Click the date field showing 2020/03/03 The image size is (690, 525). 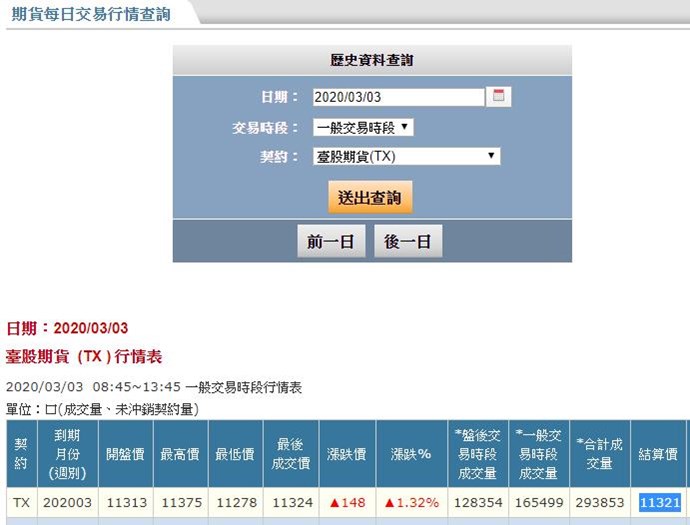[397, 97]
